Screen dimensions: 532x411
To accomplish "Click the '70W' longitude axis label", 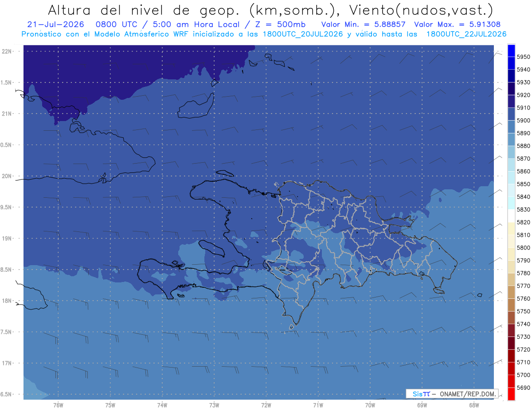I will [370, 405].
